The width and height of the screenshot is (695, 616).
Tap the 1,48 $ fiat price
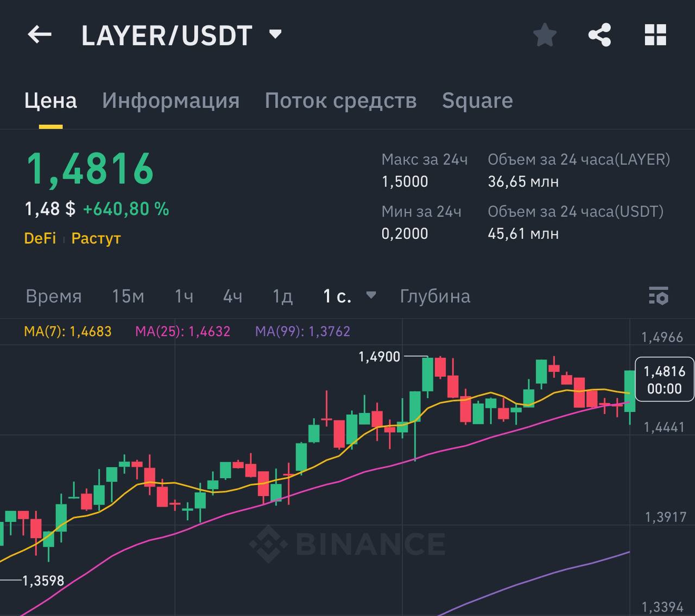click(x=50, y=209)
